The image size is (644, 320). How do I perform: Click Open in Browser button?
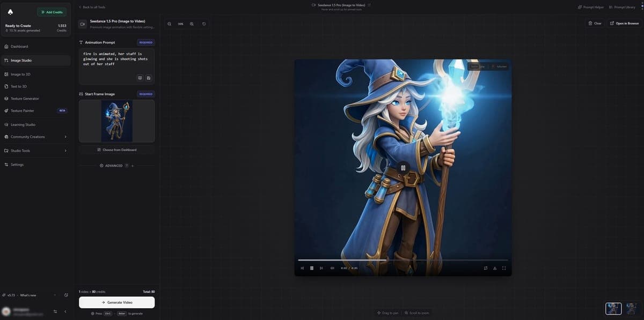[624, 24]
